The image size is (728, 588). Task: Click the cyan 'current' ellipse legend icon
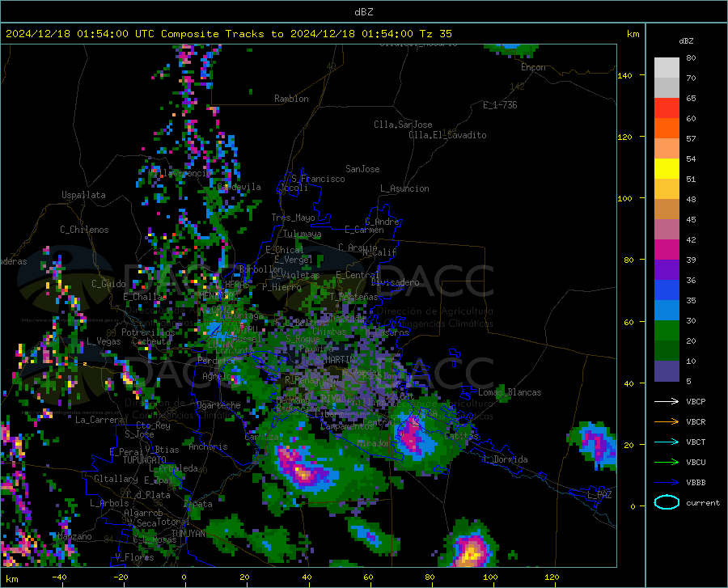667,502
